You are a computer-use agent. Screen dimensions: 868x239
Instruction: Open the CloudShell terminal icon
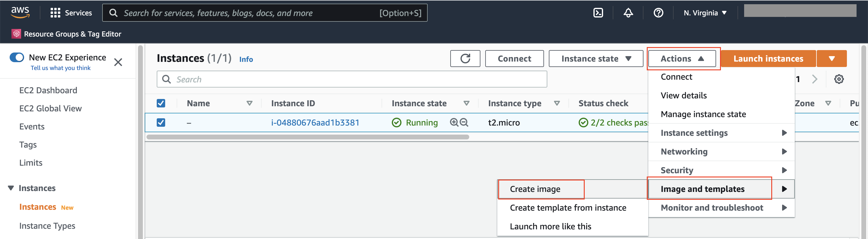click(598, 13)
